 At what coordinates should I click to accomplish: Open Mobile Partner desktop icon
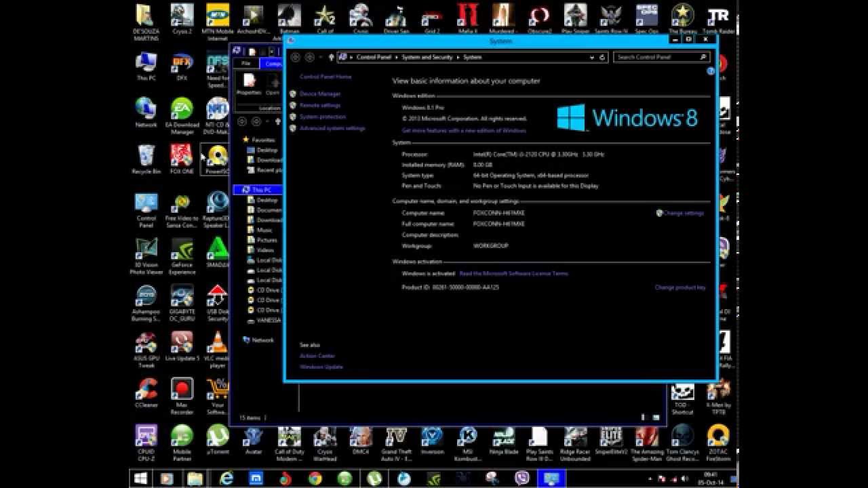[x=182, y=443]
